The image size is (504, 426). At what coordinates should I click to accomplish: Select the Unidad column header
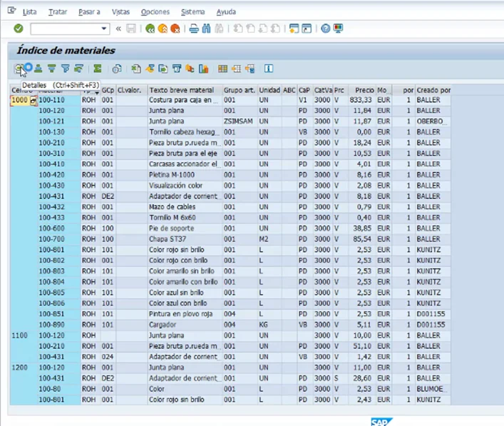point(269,90)
